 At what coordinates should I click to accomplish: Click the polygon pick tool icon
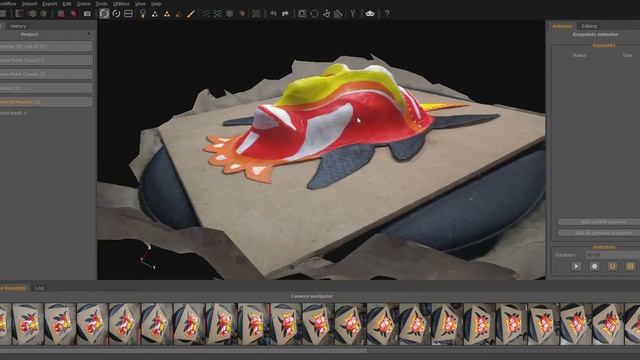pyautogui.click(x=326, y=13)
